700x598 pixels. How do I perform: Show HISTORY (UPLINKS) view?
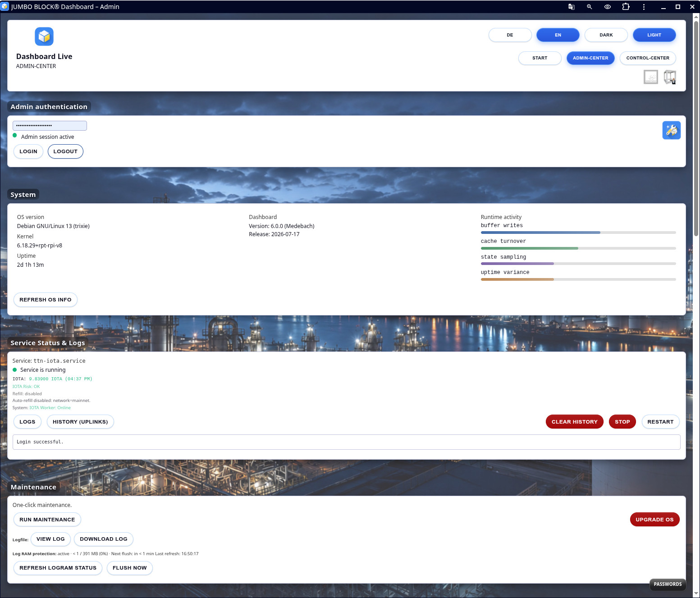(80, 422)
